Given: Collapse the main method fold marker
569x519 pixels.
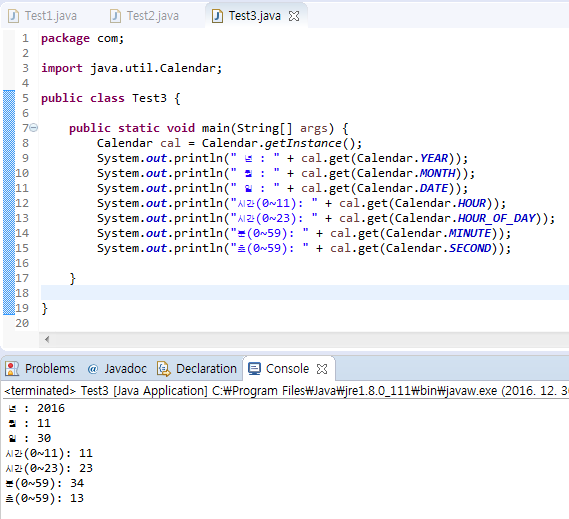Looking at the screenshot, I should [33, 127].
